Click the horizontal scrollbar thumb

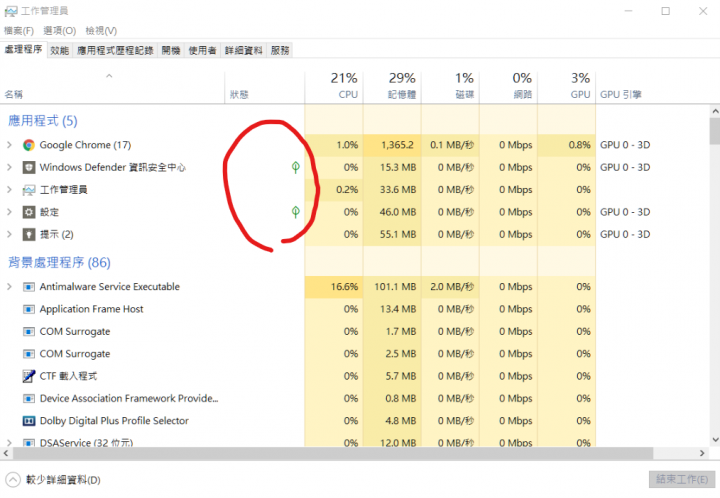pos(333,453)
